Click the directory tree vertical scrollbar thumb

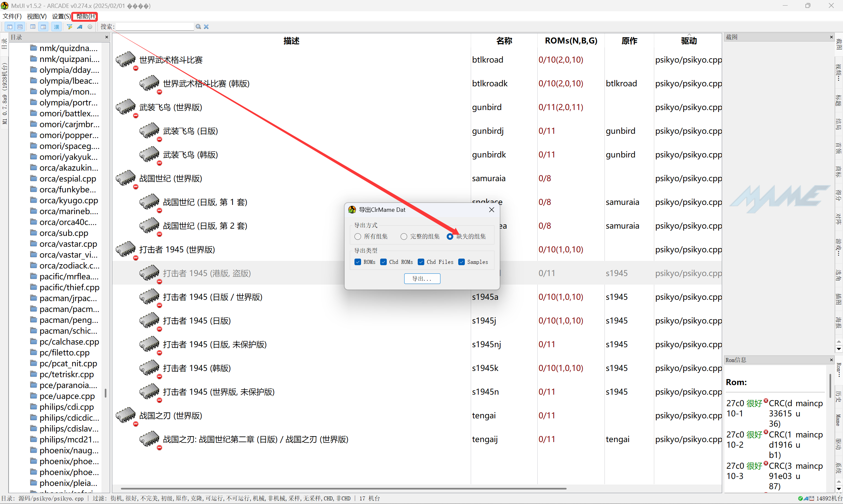pos(106,393)
